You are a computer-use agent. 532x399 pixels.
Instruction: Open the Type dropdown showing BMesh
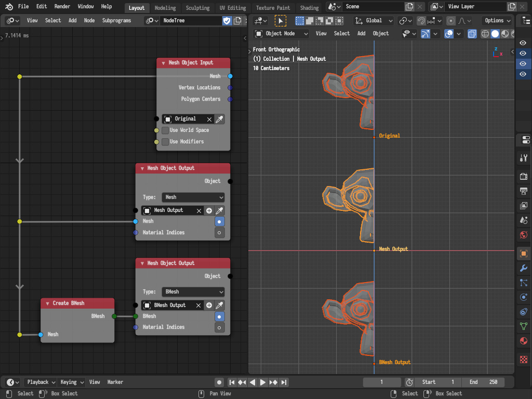[x=193, y=292]
